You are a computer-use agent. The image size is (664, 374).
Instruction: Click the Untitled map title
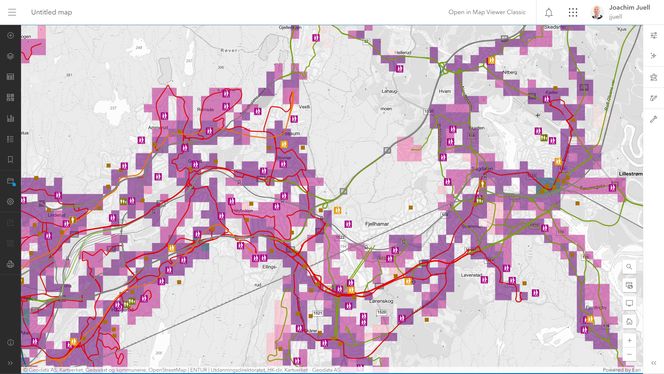click(x=52, y=12)
